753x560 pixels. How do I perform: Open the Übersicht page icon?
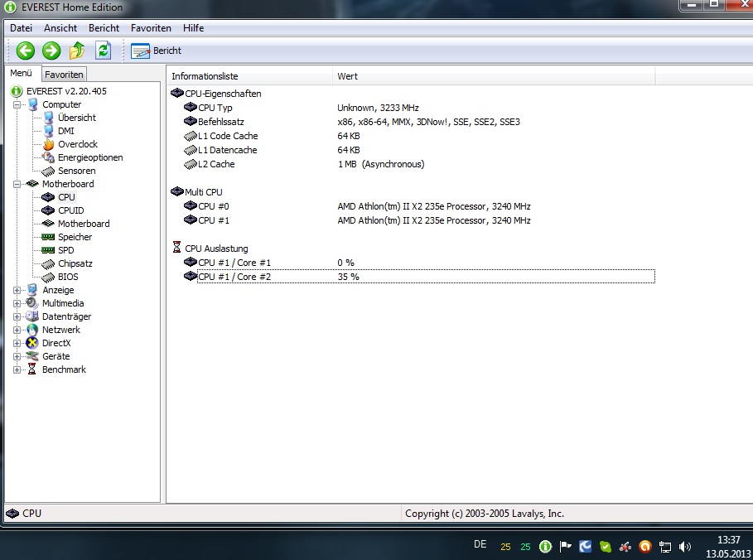pyautogui.click(x=49, y=118)
